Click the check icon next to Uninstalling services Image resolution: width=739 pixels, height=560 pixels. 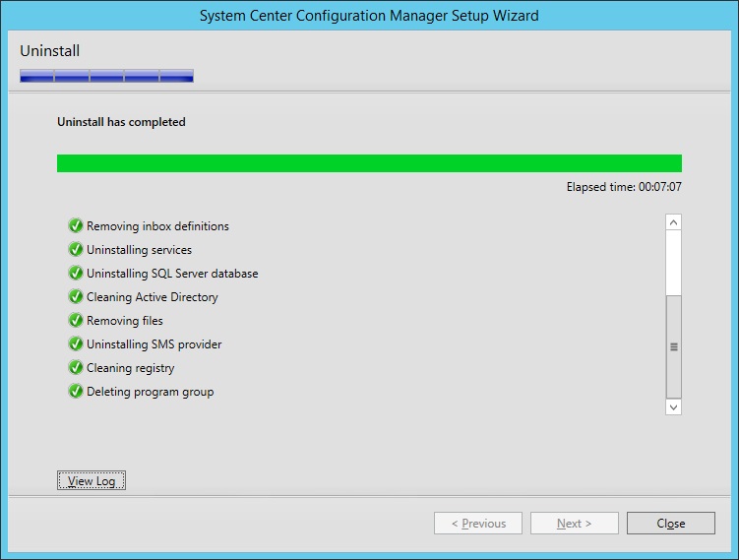click(x=76, y=250)
